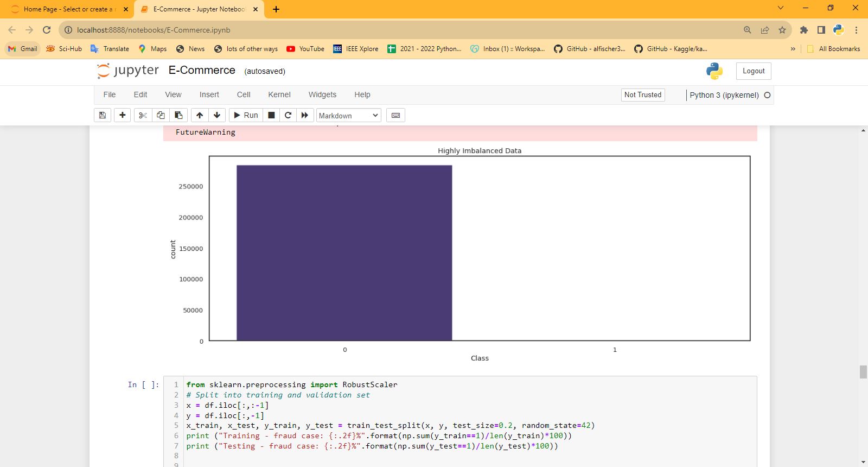Open the File menu
This screenshot has width=868, height=467.
(110, 94)
